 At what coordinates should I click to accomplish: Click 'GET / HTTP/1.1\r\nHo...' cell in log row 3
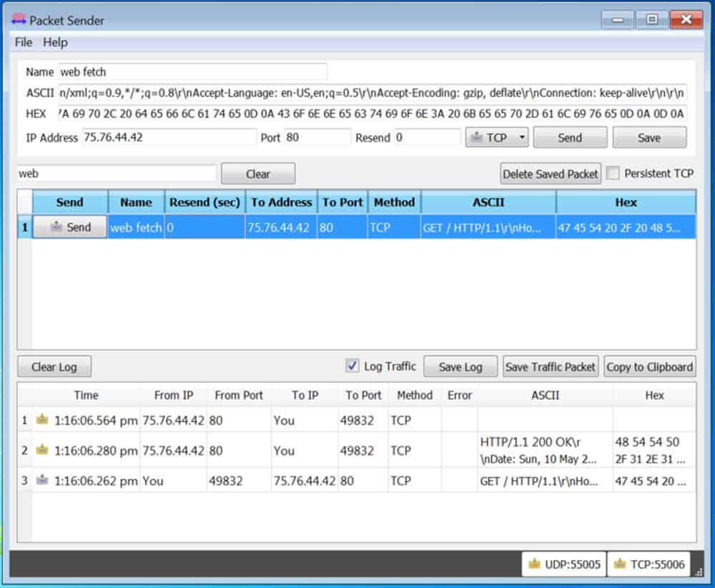coord(546,480)
